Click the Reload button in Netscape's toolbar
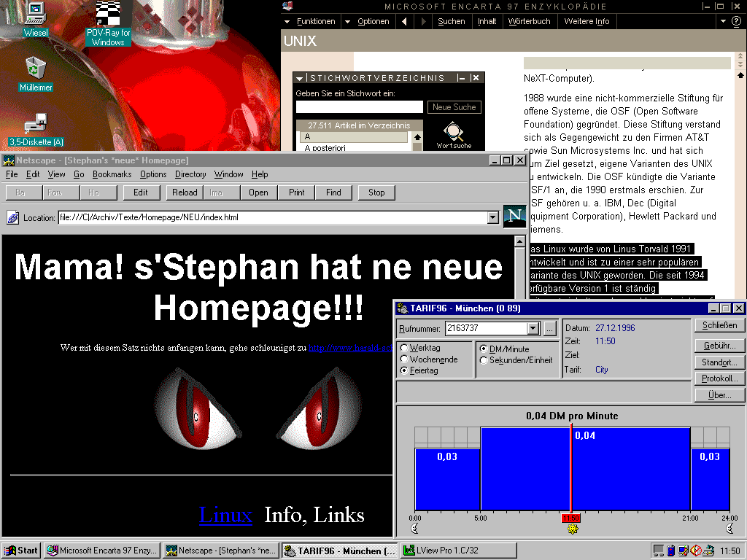The width and height of the screenshot is (747, 560). (185, 192)
